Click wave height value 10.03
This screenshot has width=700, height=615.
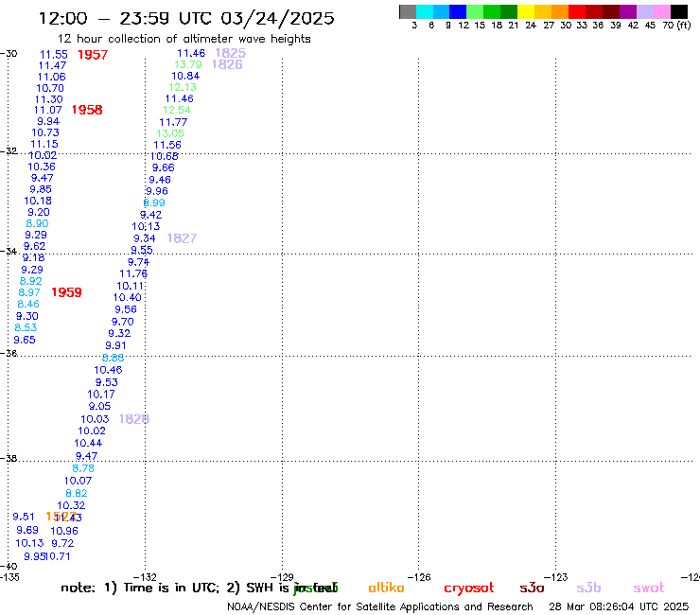tap(95, 419)
